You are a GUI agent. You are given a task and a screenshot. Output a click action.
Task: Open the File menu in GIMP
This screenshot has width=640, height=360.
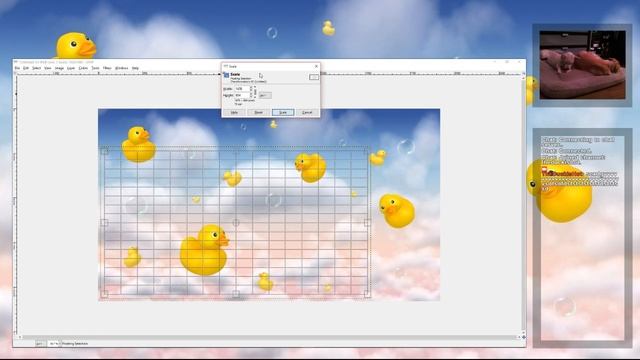[17, 68]
